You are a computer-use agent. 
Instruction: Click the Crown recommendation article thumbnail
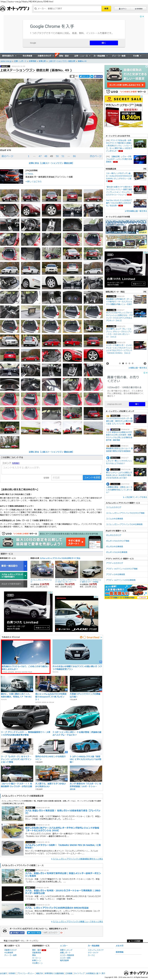click(77, 652)
